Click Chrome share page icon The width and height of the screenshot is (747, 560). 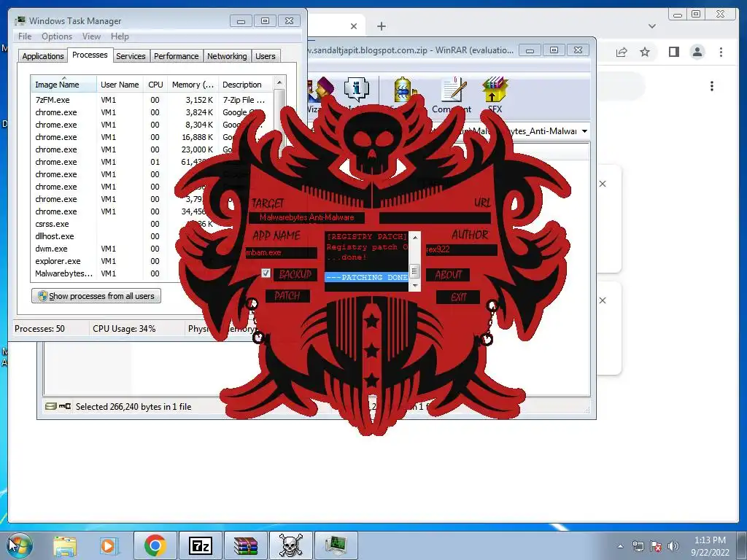(622, 52)
